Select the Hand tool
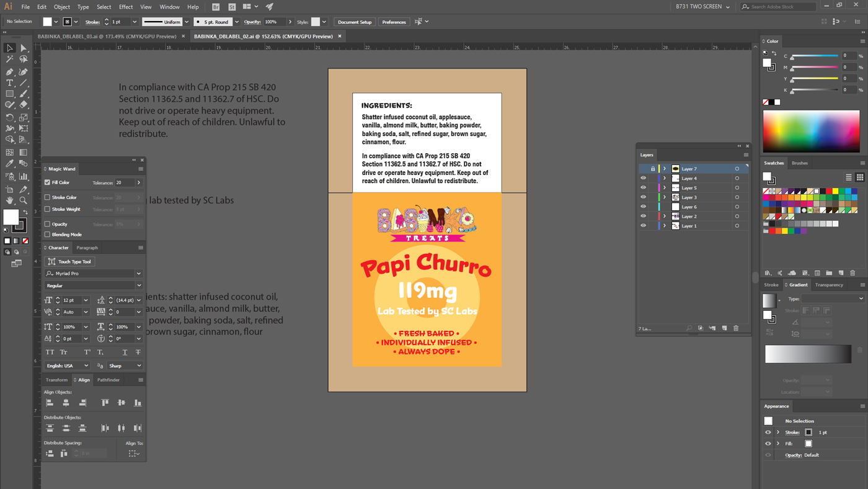The width and height of the screenshot is (868, 489). click(9, 200)
